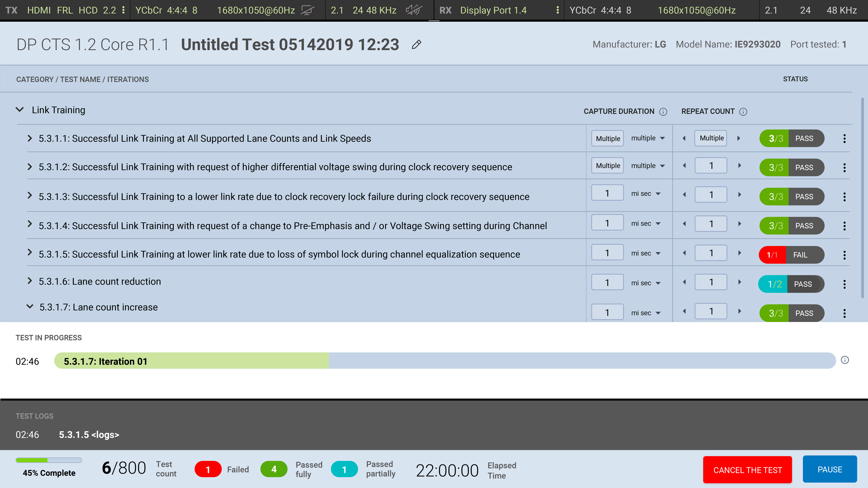The height and width of the screenshot is (488, 868).
Task: Open more options for test 5.3.1.6
Action: [844, 284]
